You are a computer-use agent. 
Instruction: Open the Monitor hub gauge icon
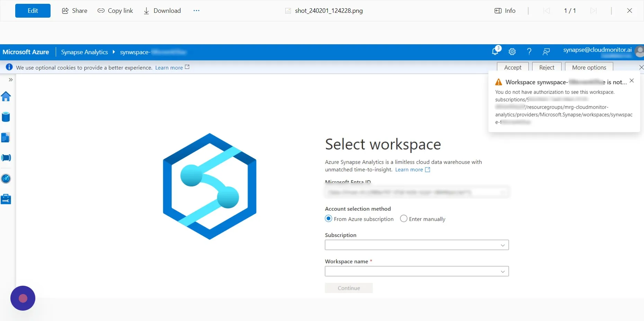click(6, 179)
